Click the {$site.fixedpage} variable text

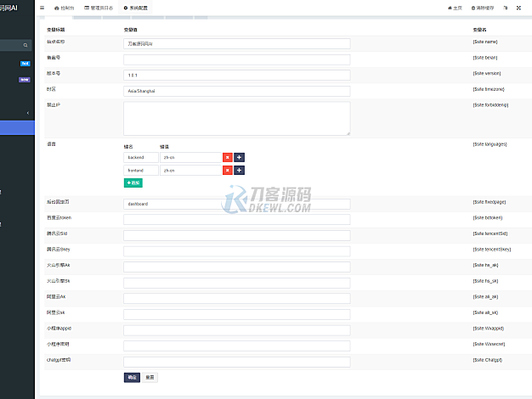490,202
